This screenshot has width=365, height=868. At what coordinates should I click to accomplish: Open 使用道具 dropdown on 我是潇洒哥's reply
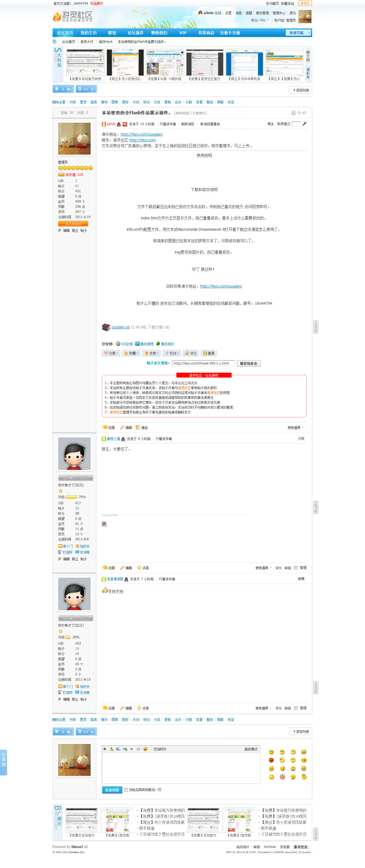coord(263,708)
